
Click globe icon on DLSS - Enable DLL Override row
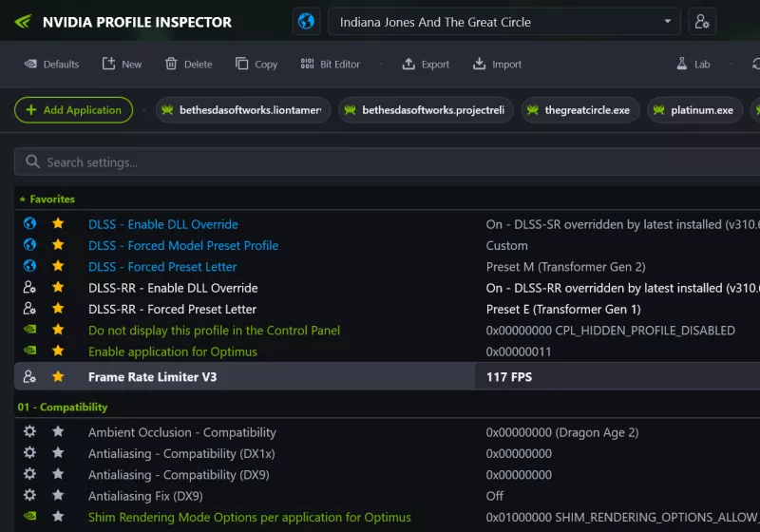(29, 223)
